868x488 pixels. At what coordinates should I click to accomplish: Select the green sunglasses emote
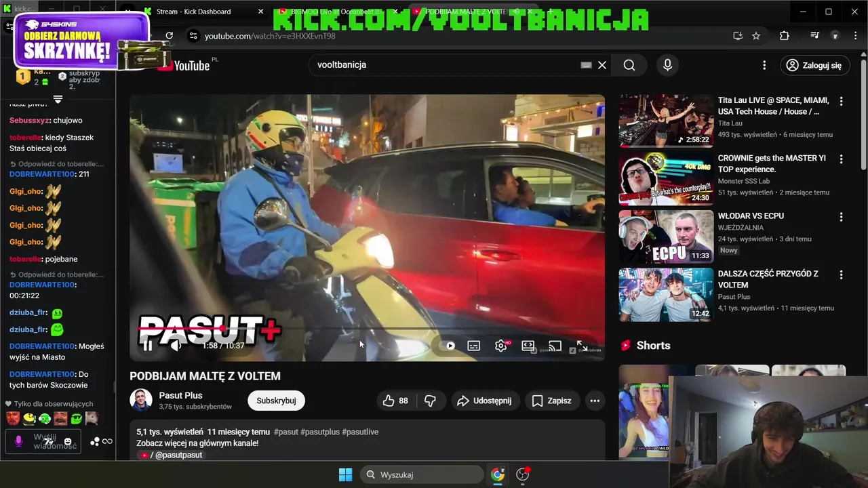pos(76,418)
